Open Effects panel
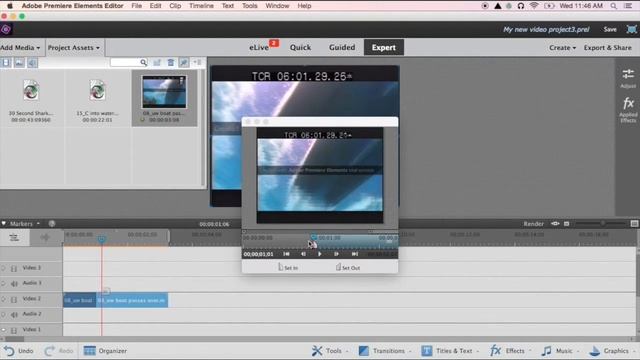This screenshot has width=640, height=360. [510, 351]
